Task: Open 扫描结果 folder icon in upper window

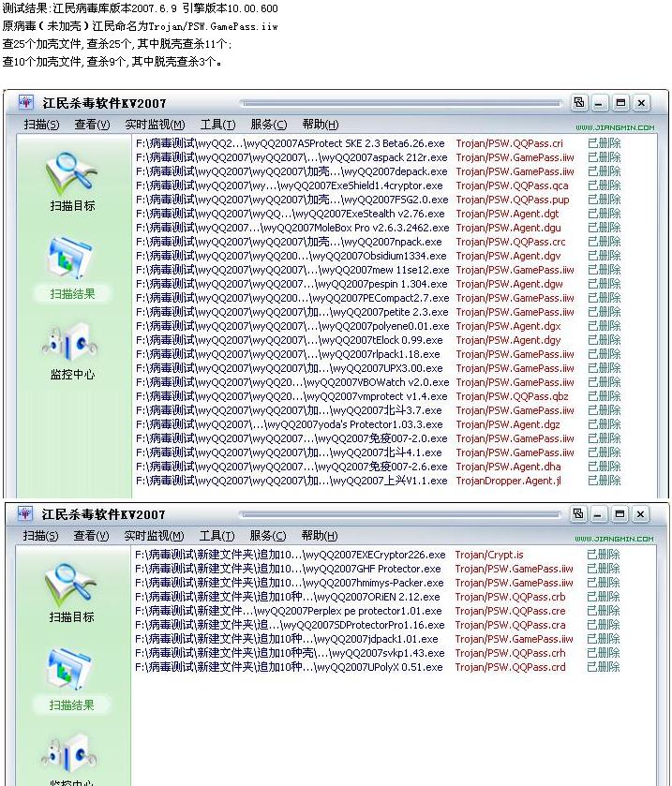Action: (70, 259)
